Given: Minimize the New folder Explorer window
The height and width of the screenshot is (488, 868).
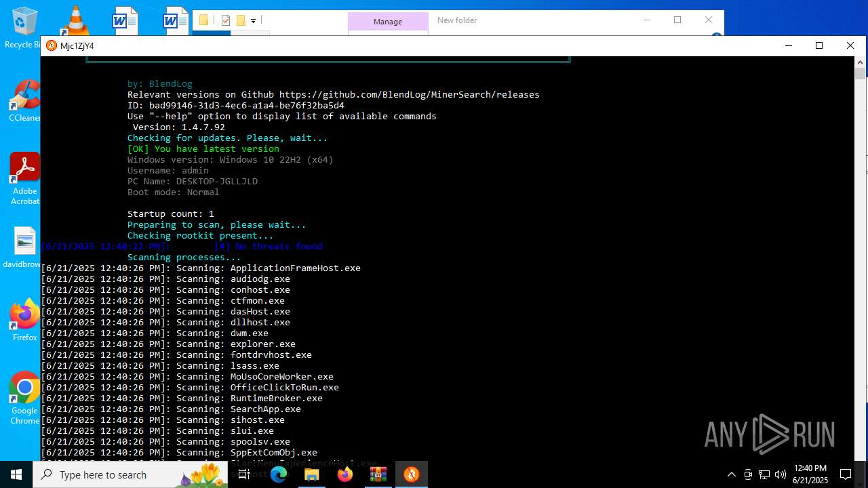Looking at the screenshot, I should click(x=646, y=20).
